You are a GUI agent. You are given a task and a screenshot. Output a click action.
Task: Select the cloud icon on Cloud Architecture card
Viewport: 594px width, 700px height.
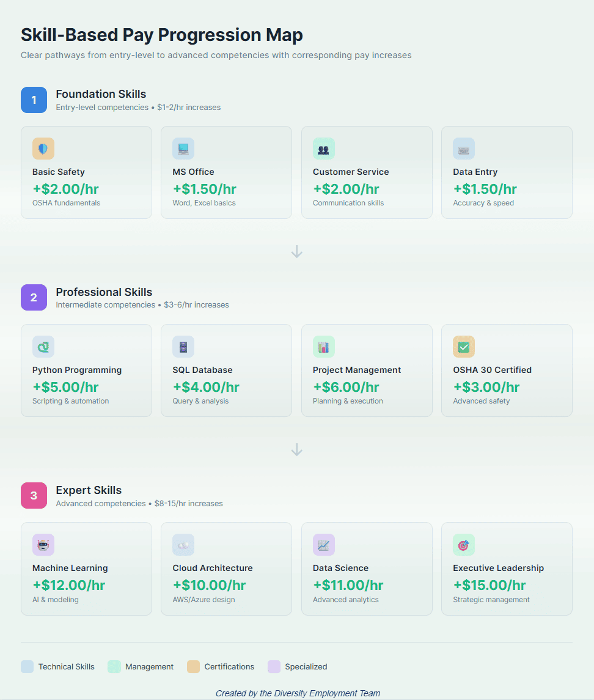click(x=183, y=544)
